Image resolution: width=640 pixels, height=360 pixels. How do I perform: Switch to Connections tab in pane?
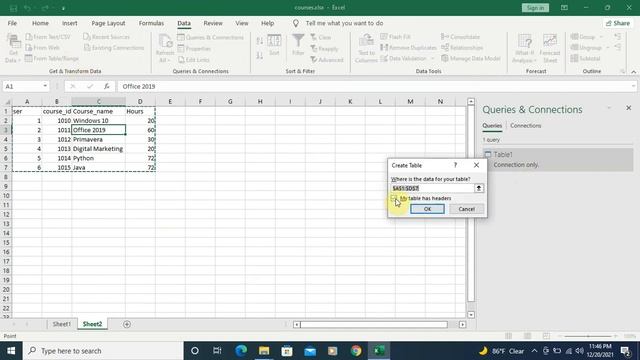525,126
